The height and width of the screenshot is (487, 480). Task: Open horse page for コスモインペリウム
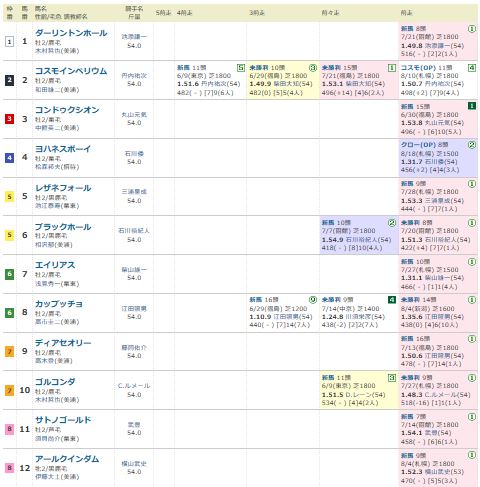pyautogui.click(x=71, y=71)
